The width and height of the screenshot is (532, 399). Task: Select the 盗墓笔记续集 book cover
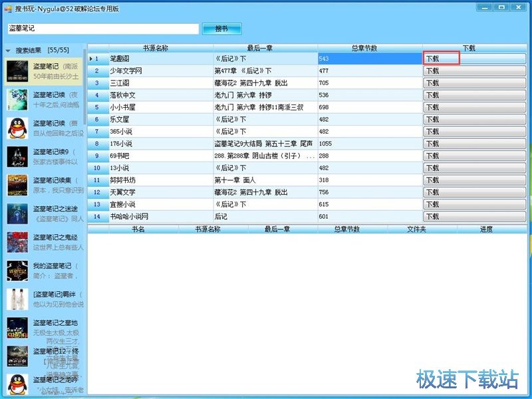point(17,185)
